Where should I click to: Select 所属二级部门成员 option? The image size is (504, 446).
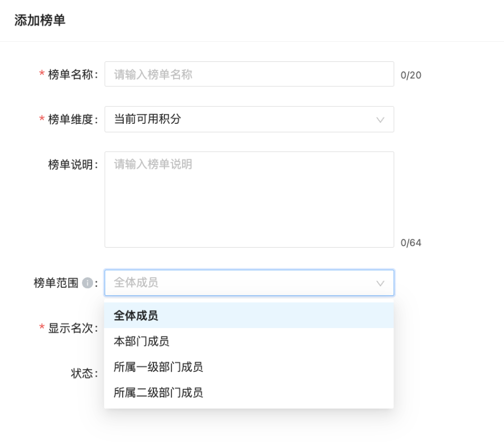(249, 393)
